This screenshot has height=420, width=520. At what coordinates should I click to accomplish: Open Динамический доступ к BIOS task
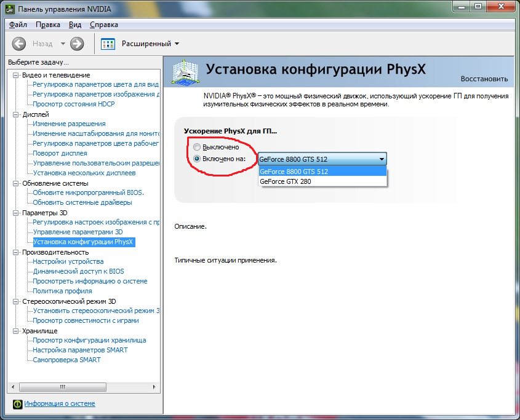coord(78,271)
